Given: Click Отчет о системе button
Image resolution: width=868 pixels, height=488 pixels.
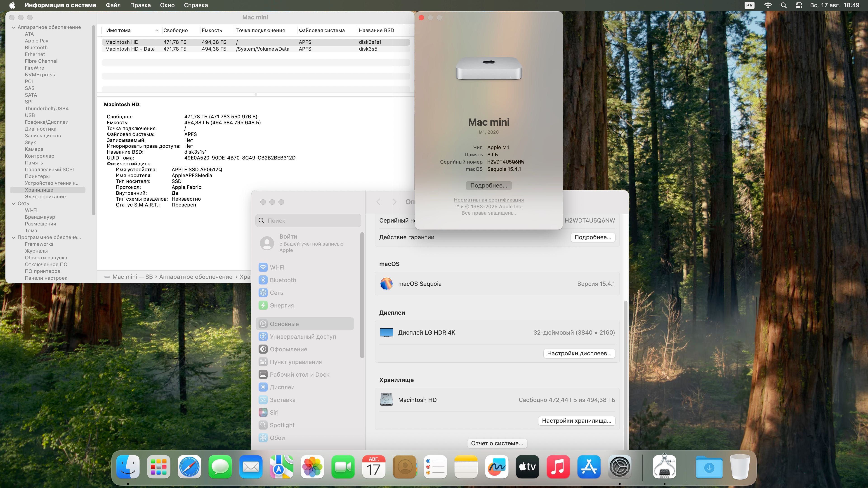Looking at the screenshot, I should [497, 443].
